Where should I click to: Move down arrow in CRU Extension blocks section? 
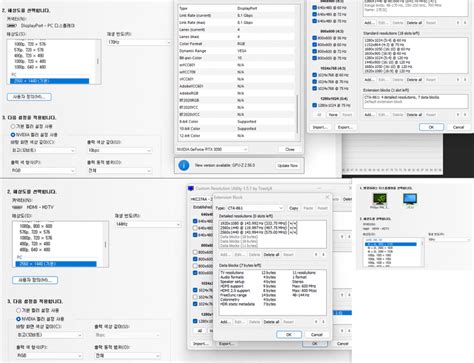(x=465, y=114)
